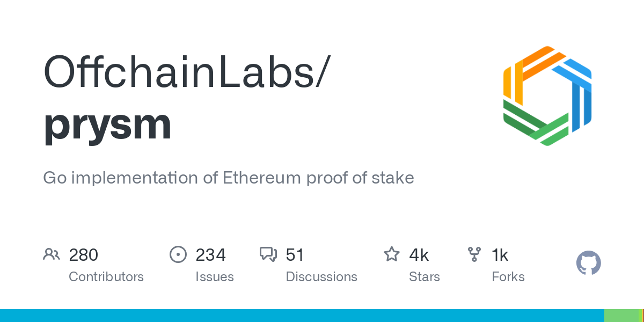Open the Discussions label
This screenshot has width=644, height=322.
tap(321, 277)
